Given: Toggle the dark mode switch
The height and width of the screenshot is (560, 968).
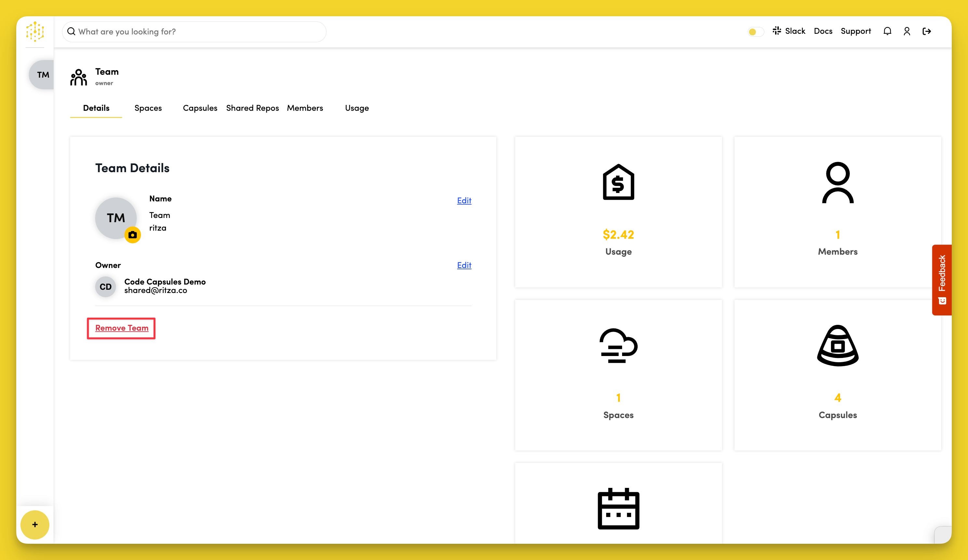Looking at the screenshot, I should [755, 32].
